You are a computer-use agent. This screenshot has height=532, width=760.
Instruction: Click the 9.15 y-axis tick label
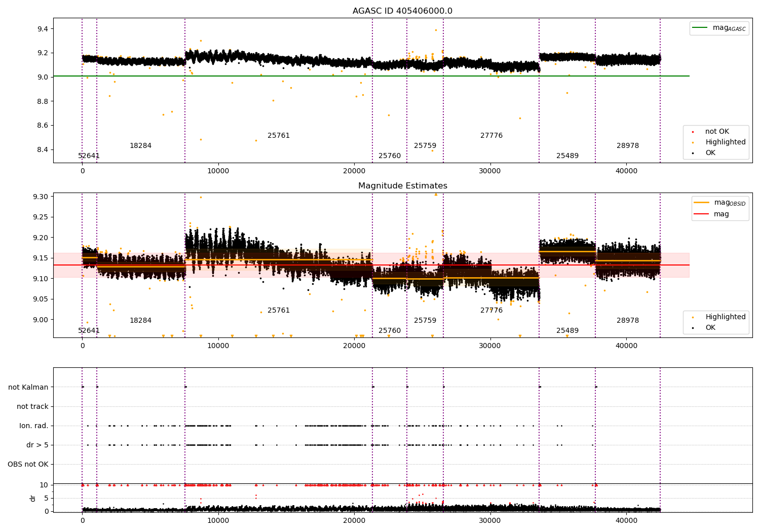coord(41,258)
